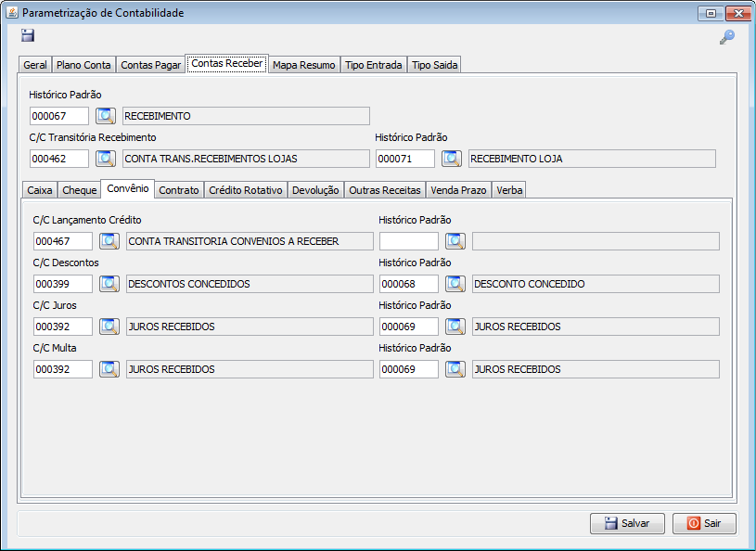This screenshot has width=756, height=551.
Task: Open the Venda Prazo sub-tab
Action: click(x=458, y=190)
